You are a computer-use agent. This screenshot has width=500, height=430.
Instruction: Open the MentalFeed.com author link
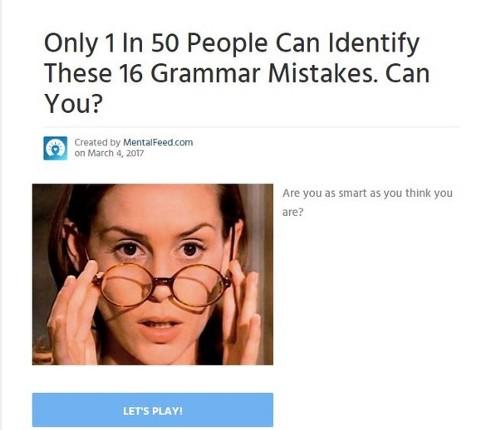click(158, 142)
